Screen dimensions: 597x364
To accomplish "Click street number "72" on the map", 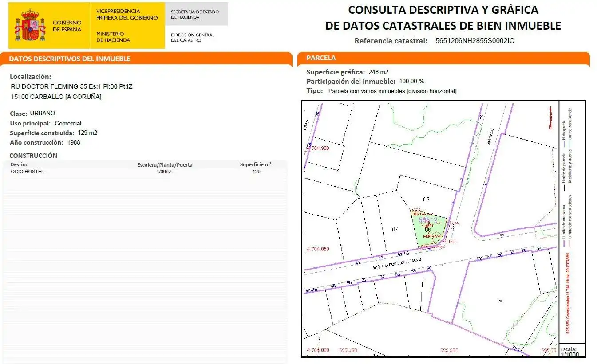I will [540, 248].
